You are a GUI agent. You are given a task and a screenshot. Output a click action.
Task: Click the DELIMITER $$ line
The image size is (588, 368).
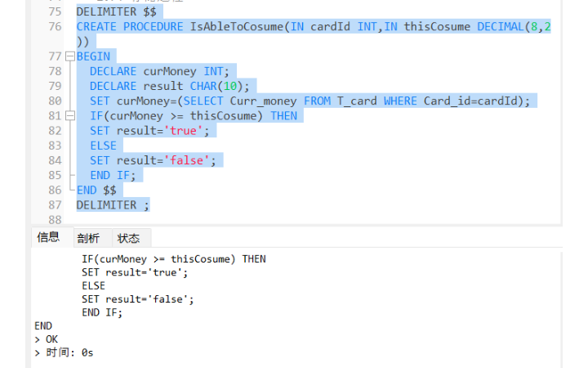(116, 12)
